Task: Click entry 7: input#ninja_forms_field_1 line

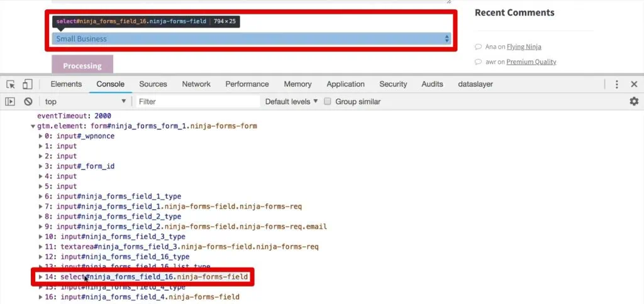Action: [173, 207]
